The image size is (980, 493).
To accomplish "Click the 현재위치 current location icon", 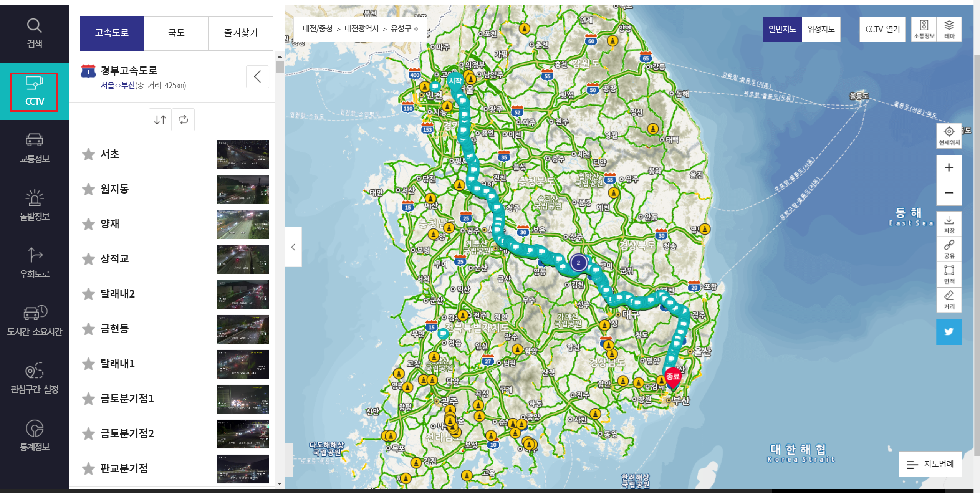I will coord(949,136).
